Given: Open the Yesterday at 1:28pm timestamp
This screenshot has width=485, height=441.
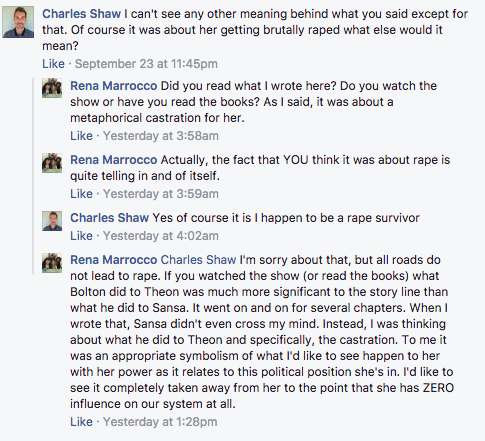Looking at the screenshot, I should [160, 422].
